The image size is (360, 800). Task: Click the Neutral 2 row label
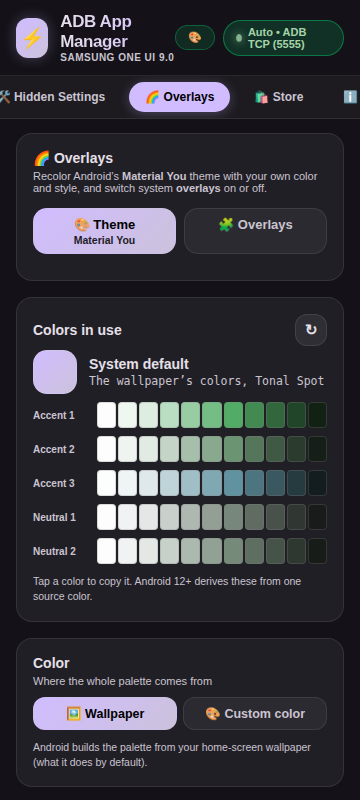(55, 552)
